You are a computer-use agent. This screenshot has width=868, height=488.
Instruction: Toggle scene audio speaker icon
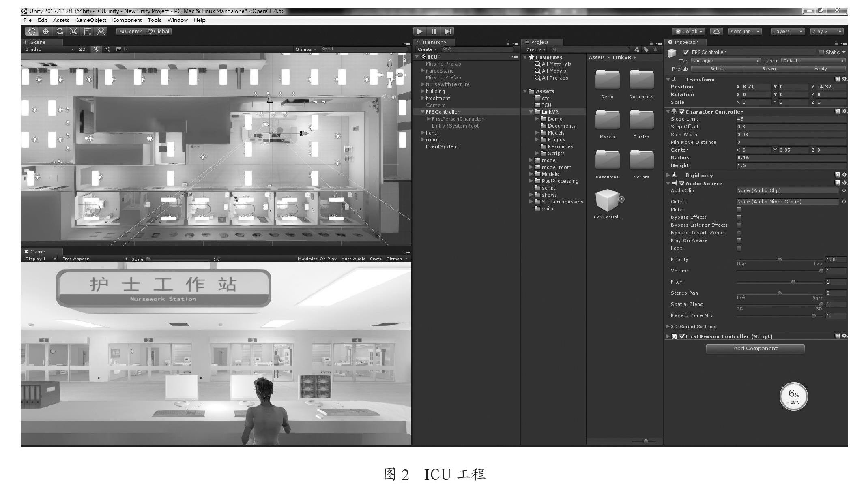(x=107, y=49)
